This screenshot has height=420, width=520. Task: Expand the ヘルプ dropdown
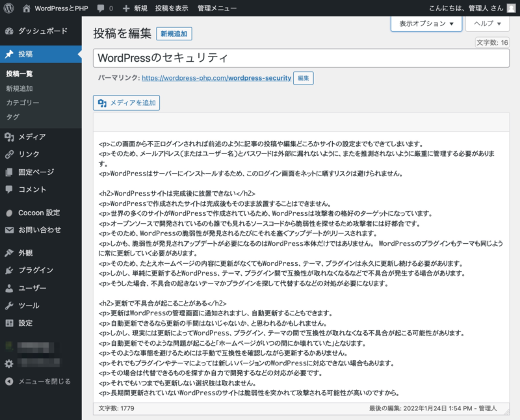(x=487, y=23)
